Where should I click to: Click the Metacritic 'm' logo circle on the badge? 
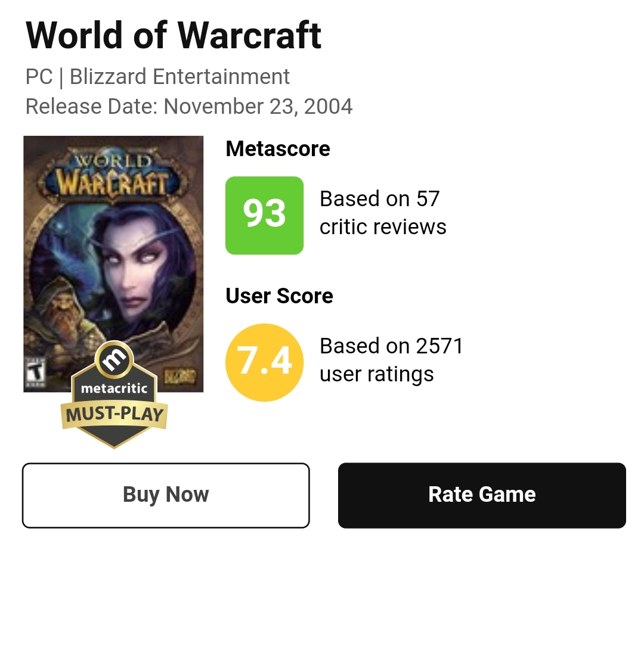113,359
